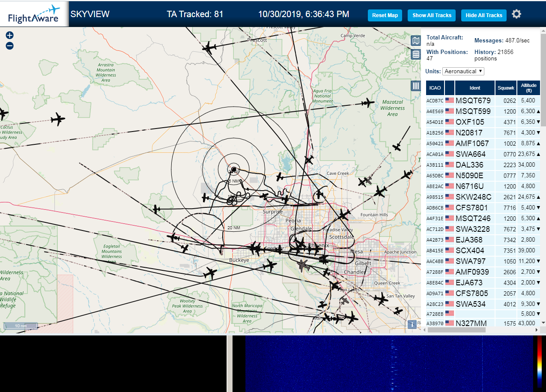This screenshot has width=546, height=392.
Task: Click the US flag in DAL336 row
Action: click(450, 165)
